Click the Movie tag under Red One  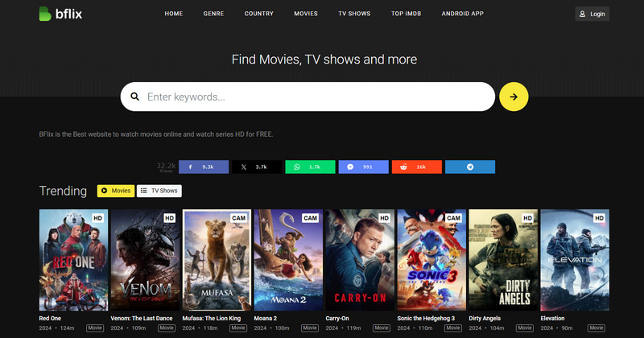[95, 328]
